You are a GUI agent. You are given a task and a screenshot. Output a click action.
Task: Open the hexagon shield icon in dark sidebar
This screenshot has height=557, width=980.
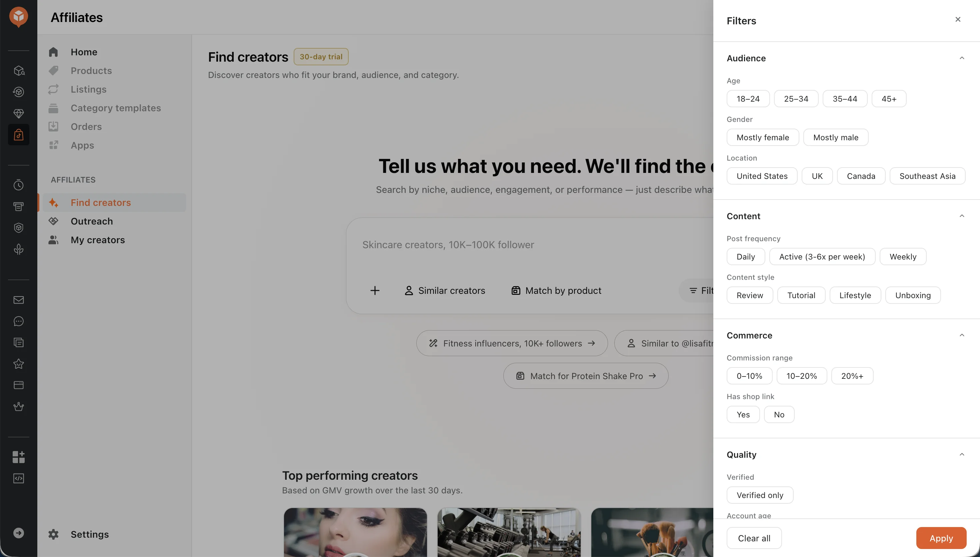tap(18, 228)
